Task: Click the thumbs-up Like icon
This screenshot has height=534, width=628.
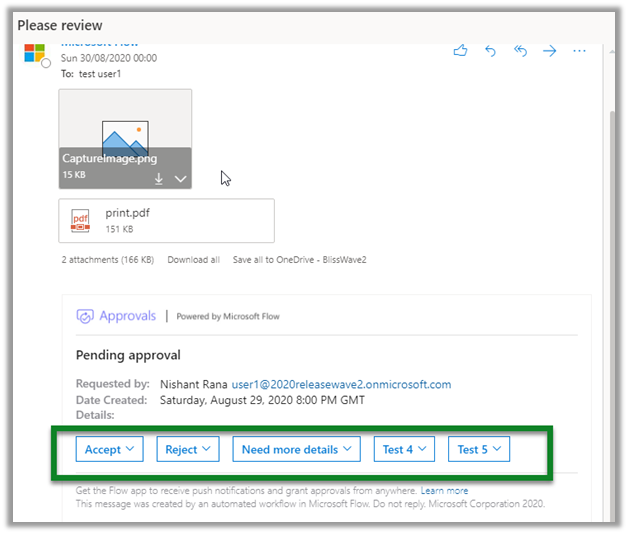Action: (460, 51)
